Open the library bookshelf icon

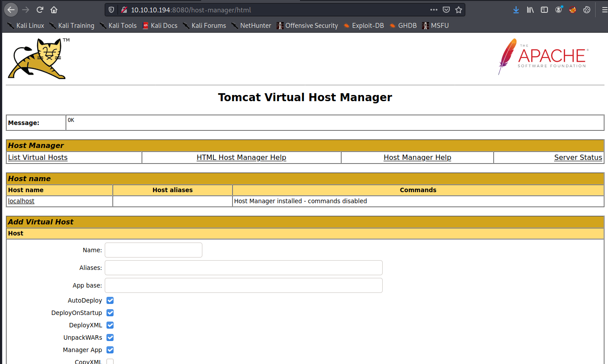pos(530,9)
